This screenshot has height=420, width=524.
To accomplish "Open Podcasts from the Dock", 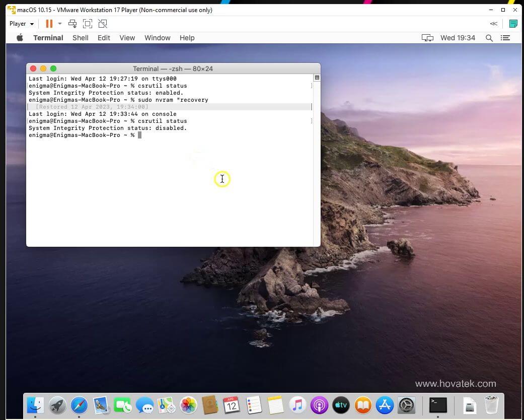I will 319,405.
